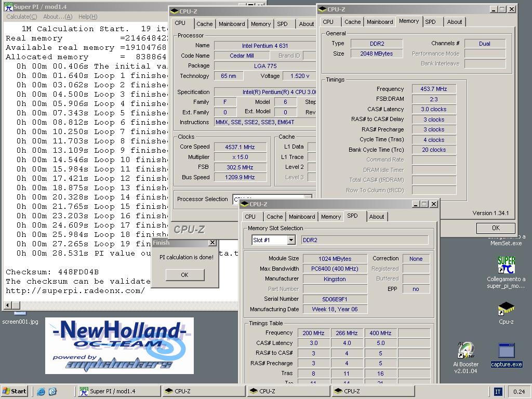The width and height of the screenshot is (532, 399).
Task: Click the taskbar clock showing 0.24
Action: tap(519, 392)
